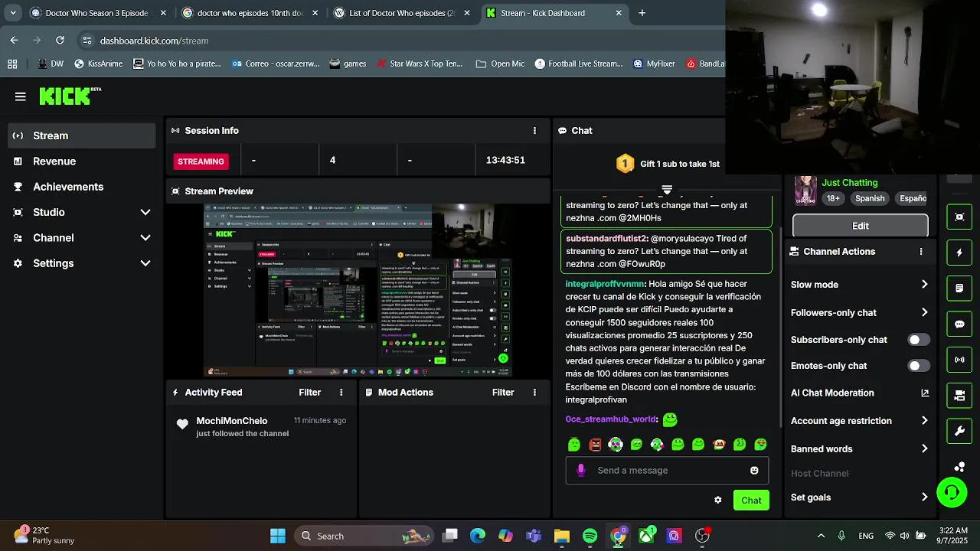
Task: Click the Kick logo
Action: click(x=70, y=96)
